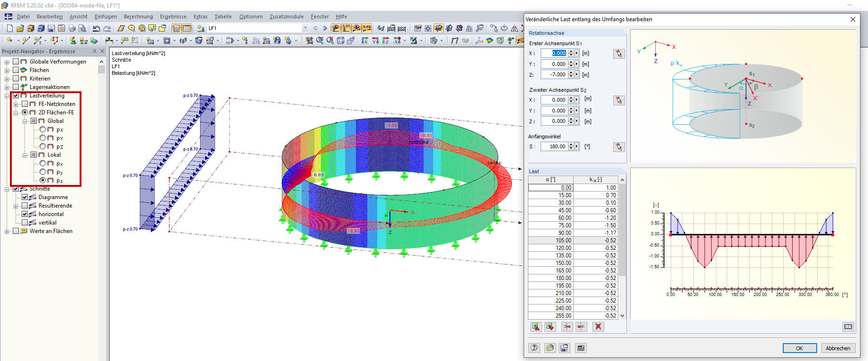Pick the second axis point S2 graphically

[x=619, y=100]
